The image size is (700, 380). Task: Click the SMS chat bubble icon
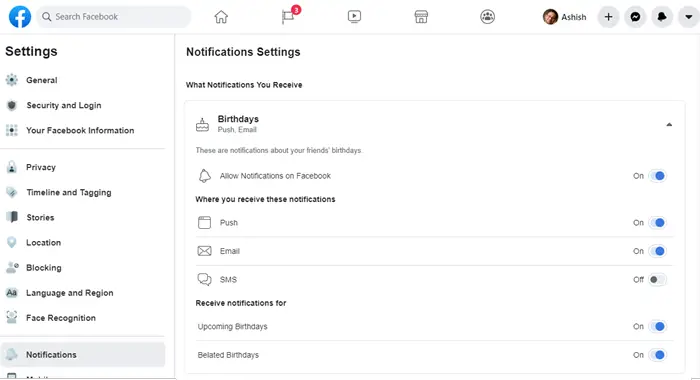(x=204, y=280)
